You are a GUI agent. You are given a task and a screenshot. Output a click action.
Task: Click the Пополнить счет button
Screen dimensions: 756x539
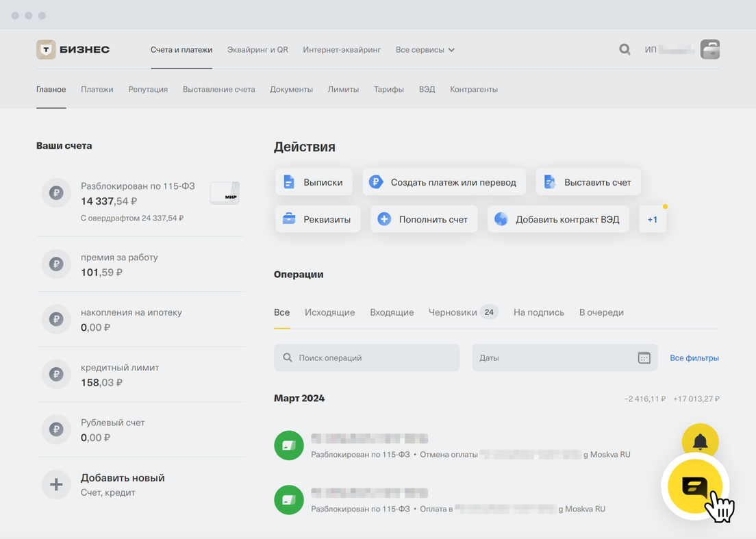tap(424, 220)
